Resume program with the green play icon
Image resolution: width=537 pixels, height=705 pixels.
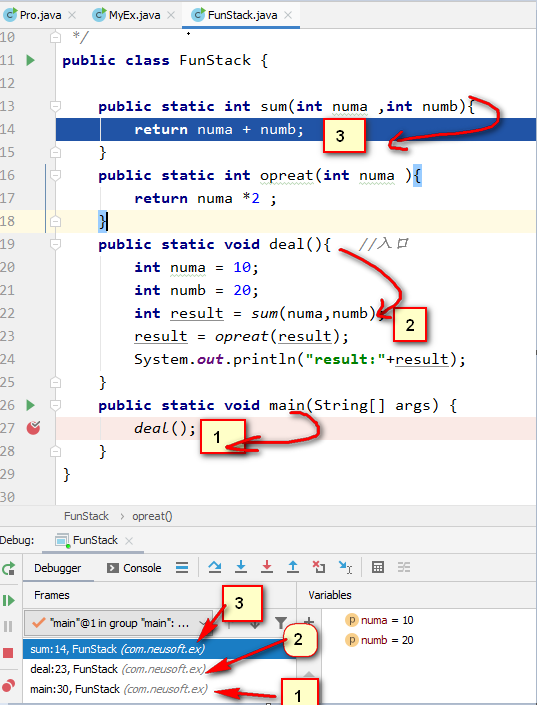(9, 600)
